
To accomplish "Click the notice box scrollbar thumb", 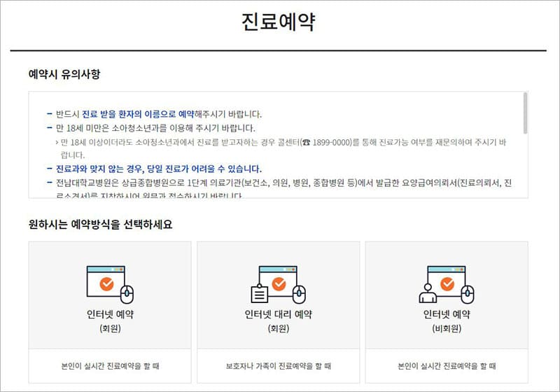I will tap(524, 113).
